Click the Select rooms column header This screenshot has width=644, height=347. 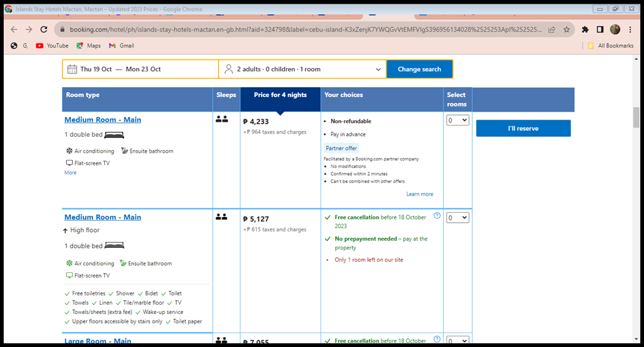(456, 100)
